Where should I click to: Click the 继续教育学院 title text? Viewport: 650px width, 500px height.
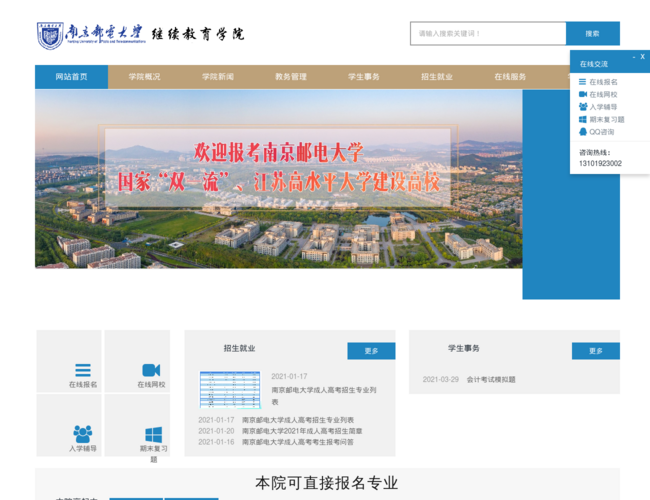pyautogui.click(x=198, y=34)
